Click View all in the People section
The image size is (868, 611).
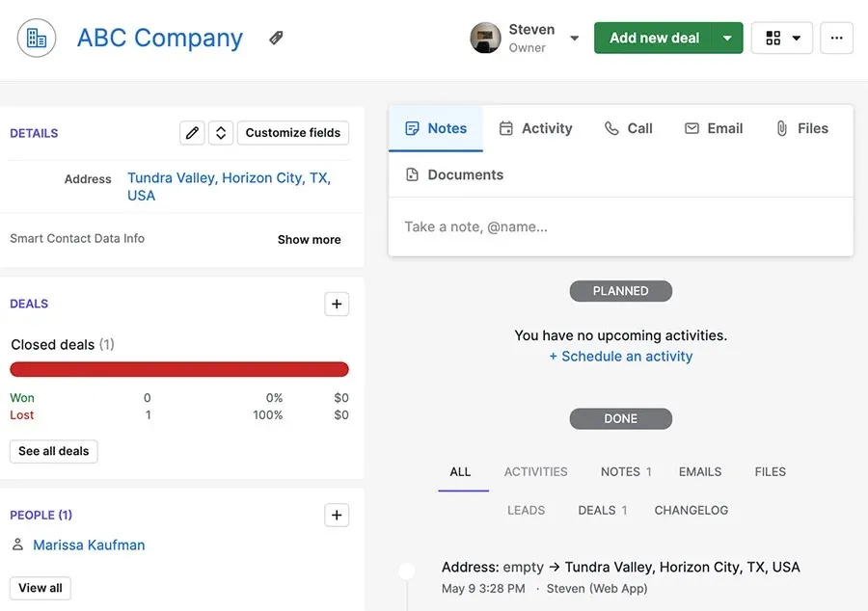coord(40,588)
